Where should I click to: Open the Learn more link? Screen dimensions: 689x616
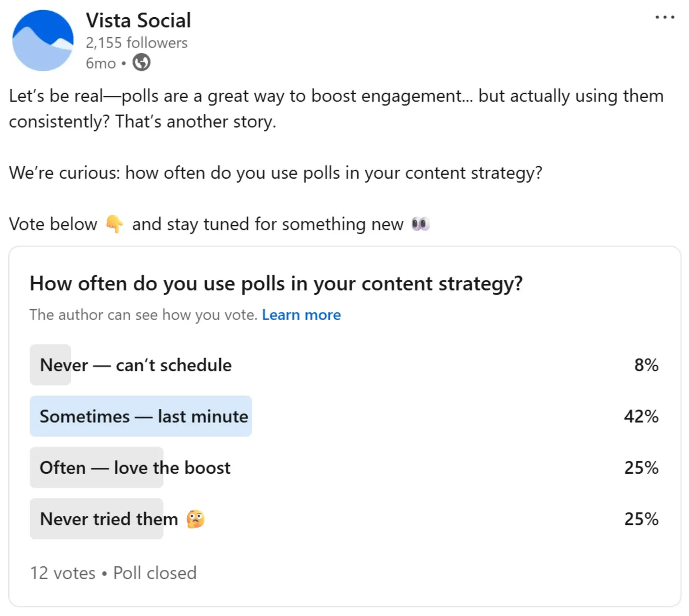pyautogui.click(x=301, y=315)
